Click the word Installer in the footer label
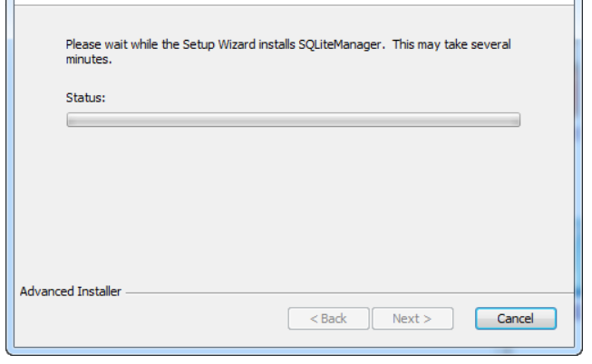This screenshot has width=592, height=364. [x=100, y=292]
